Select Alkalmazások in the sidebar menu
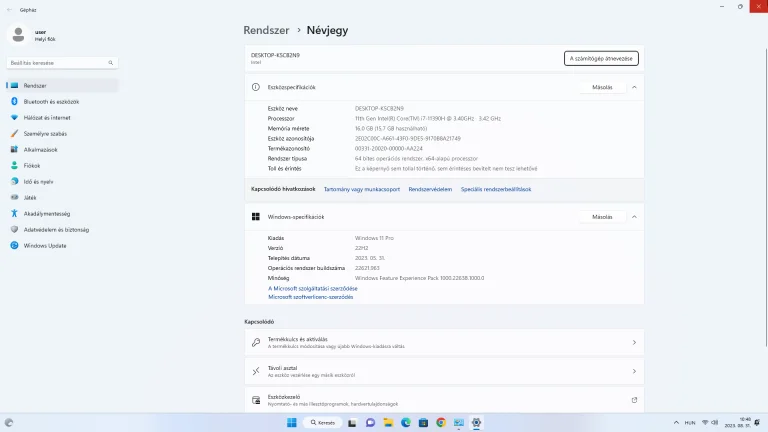 [x=41, y=149]
